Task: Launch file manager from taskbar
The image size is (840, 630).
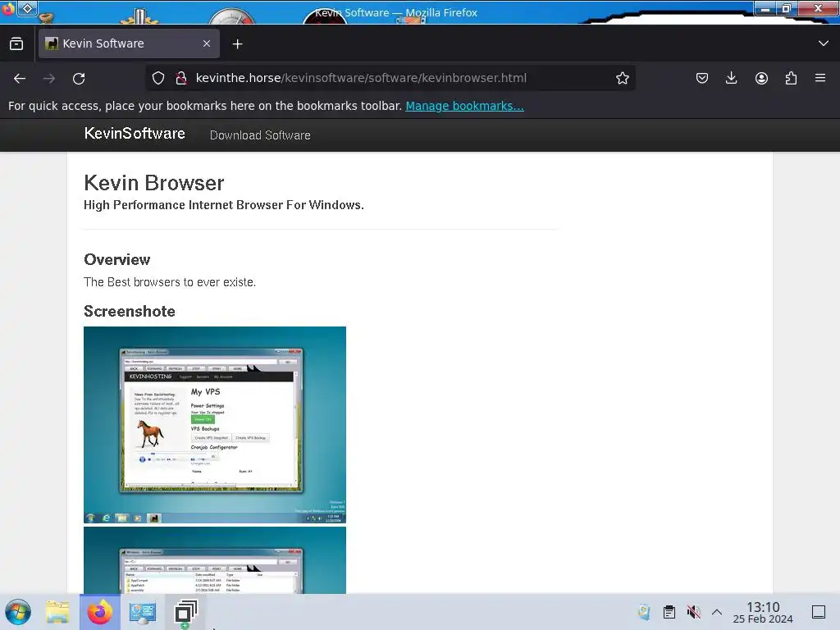Action: point(57,612)
